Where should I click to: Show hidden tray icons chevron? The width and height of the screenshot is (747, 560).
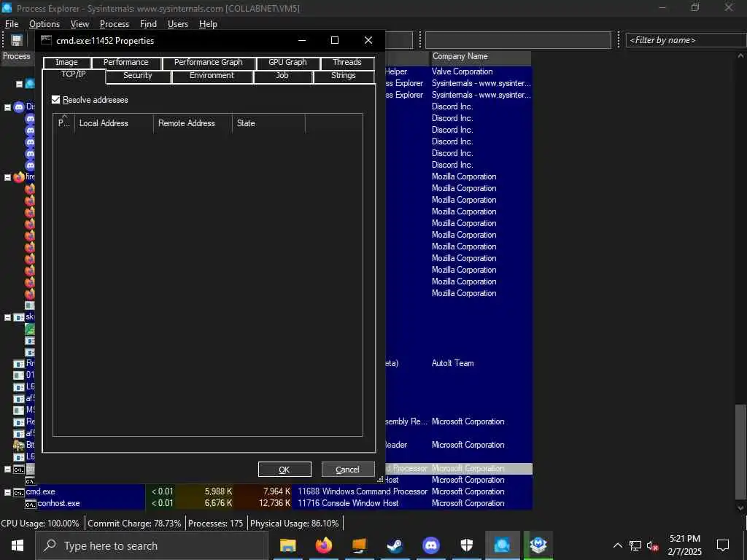(617, 545)
